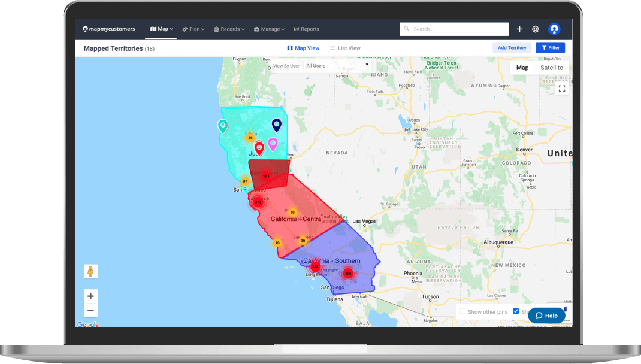Click the Add Territory button
The image size is (641, 364).
pos(512,48)
